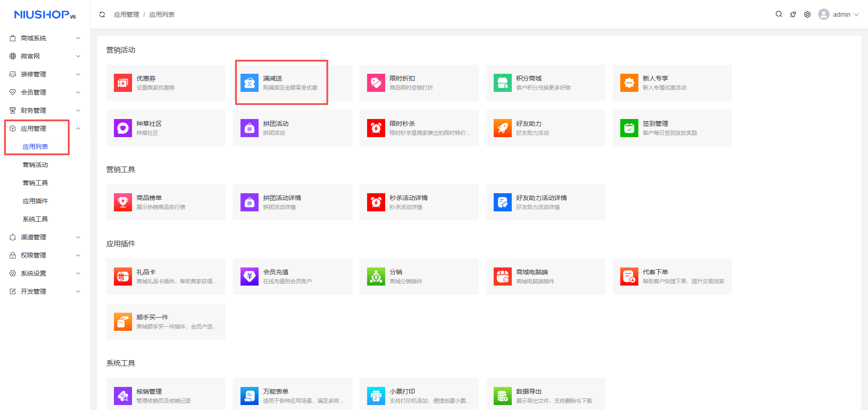Click the 应用管理 breadcrumb link

[x=127, y=14]
